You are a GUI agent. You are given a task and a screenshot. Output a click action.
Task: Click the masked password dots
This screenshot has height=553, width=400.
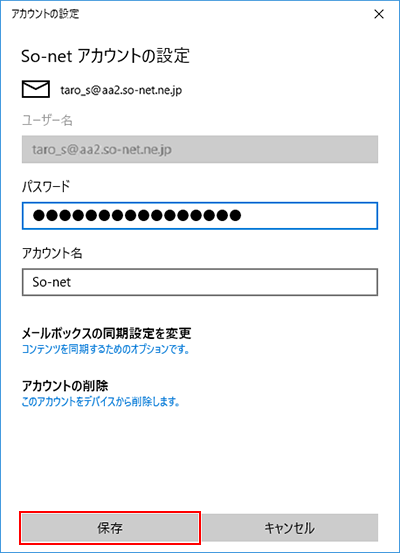pyautogui.click(x=137, y=215)
